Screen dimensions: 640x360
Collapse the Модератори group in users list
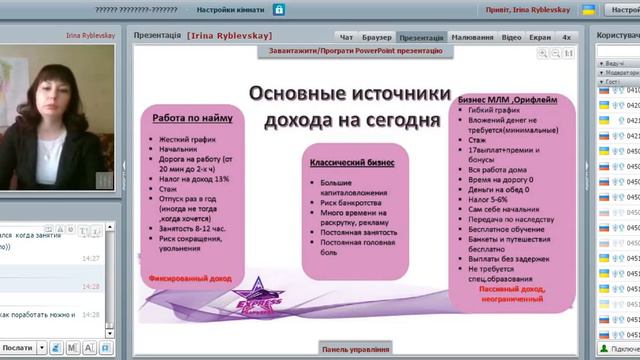[x=601, y=73]
